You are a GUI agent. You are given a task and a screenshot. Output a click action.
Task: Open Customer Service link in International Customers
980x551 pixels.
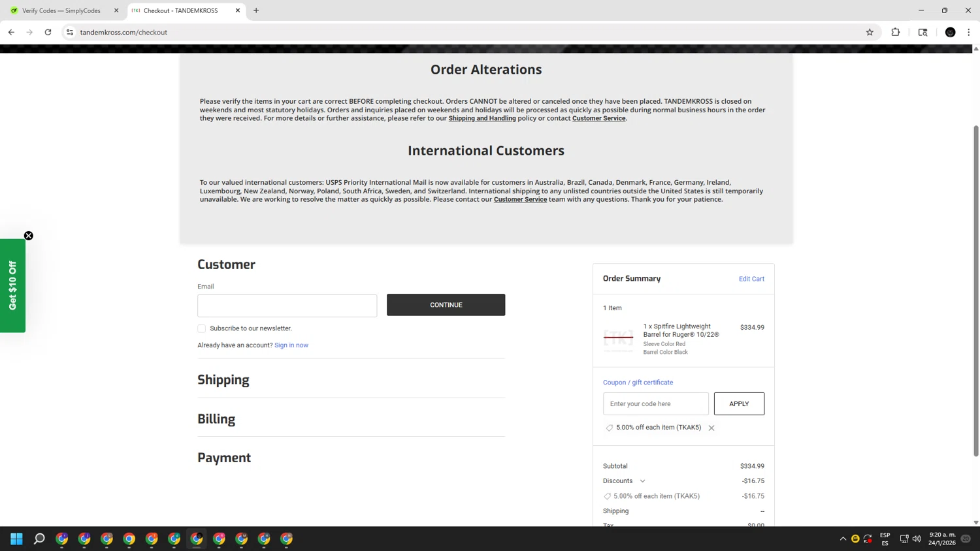[x=520, y=199]
